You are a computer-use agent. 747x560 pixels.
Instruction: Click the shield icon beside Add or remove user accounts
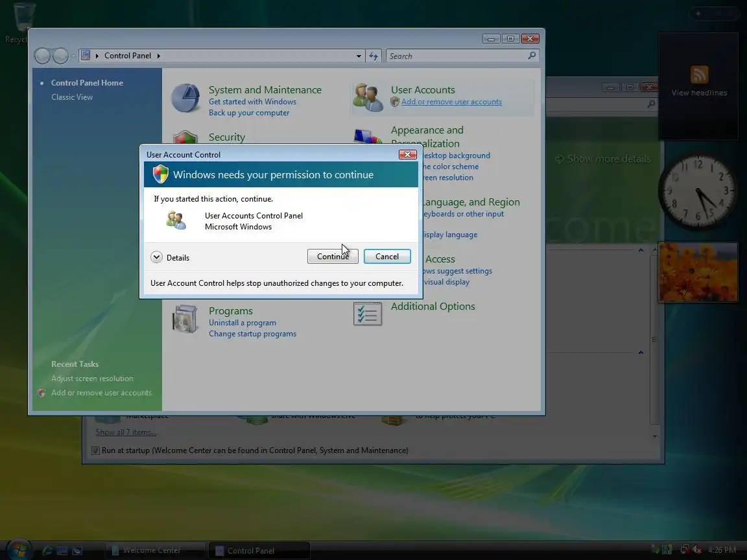coord(394,101)
